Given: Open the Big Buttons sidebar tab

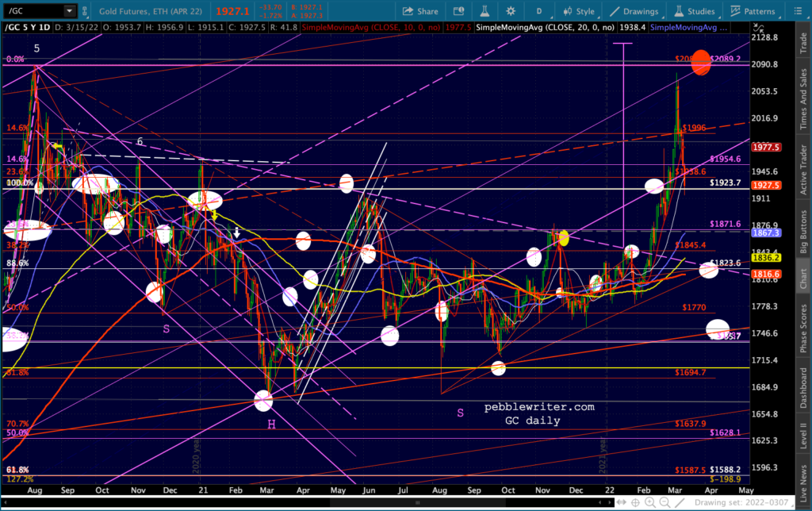Looking at the screenshot, I should (803, 232).
